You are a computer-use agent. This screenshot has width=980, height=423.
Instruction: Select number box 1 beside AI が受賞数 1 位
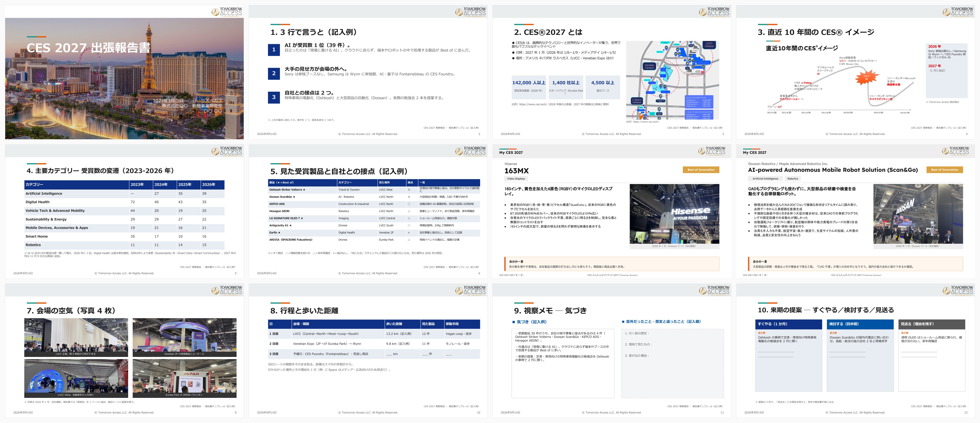(x=274, y=49)
